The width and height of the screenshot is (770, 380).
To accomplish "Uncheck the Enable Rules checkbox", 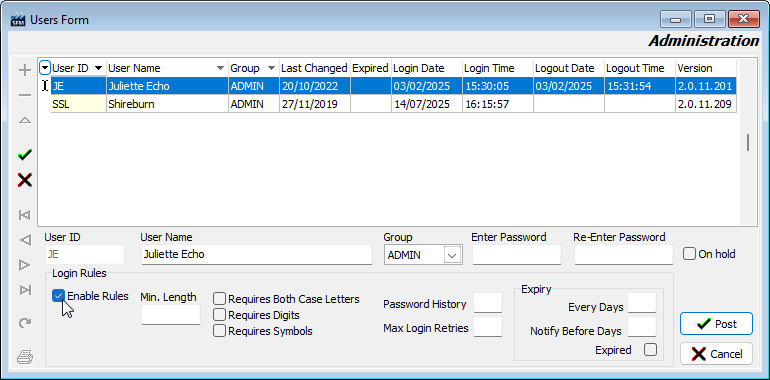I will 58,296.
